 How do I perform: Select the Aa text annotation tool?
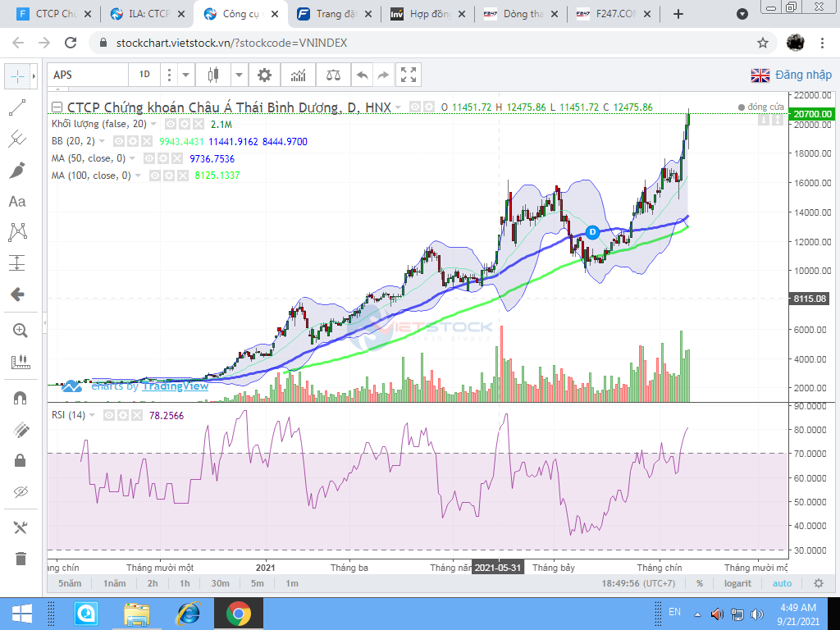coord(17,202)
